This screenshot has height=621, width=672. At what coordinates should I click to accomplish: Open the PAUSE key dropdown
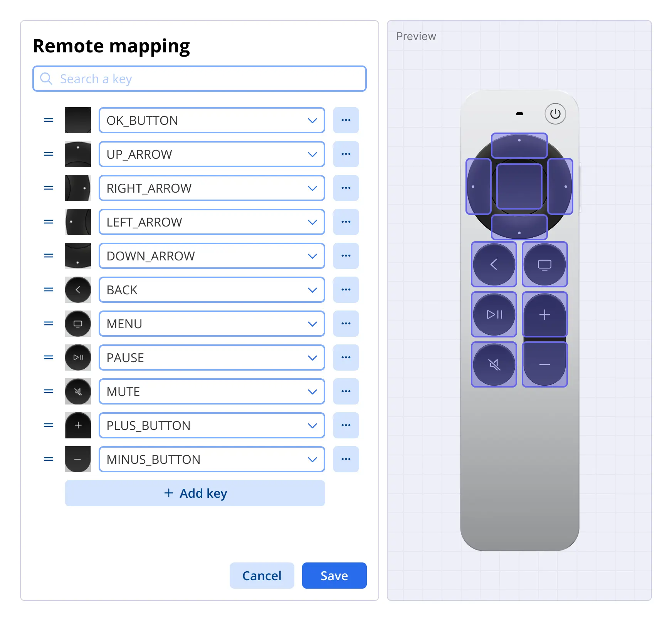pos(212,357)
